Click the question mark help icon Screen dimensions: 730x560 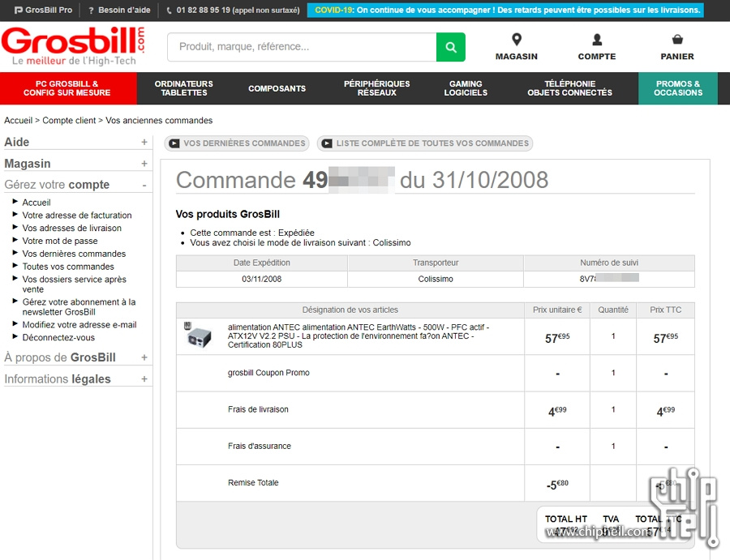(x=91, y=11)
